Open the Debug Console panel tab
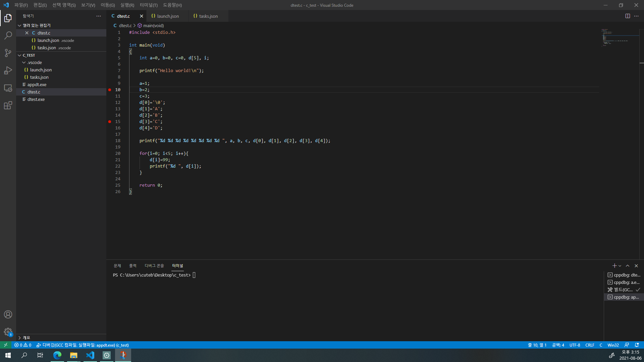This screenshot has width=644, height=362. (x=154, y=266)
